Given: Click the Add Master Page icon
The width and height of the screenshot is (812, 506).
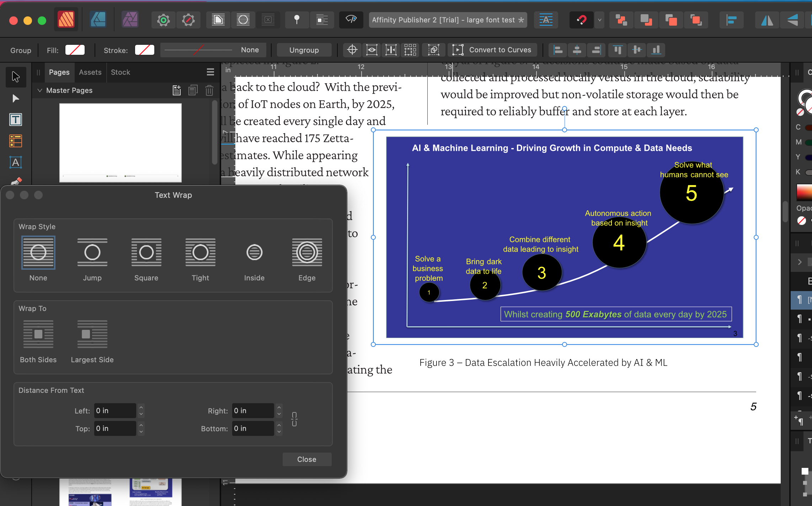Looking at the screenshot, I should (177, 90).
